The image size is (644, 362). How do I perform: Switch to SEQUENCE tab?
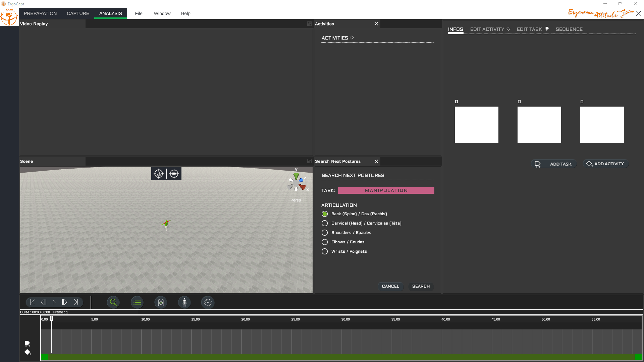click(569, 29)
